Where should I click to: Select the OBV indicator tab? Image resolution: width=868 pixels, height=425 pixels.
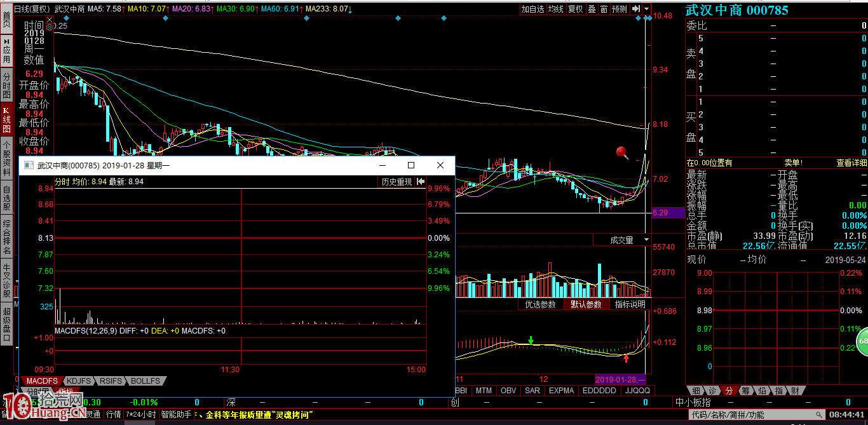(508, 390)
